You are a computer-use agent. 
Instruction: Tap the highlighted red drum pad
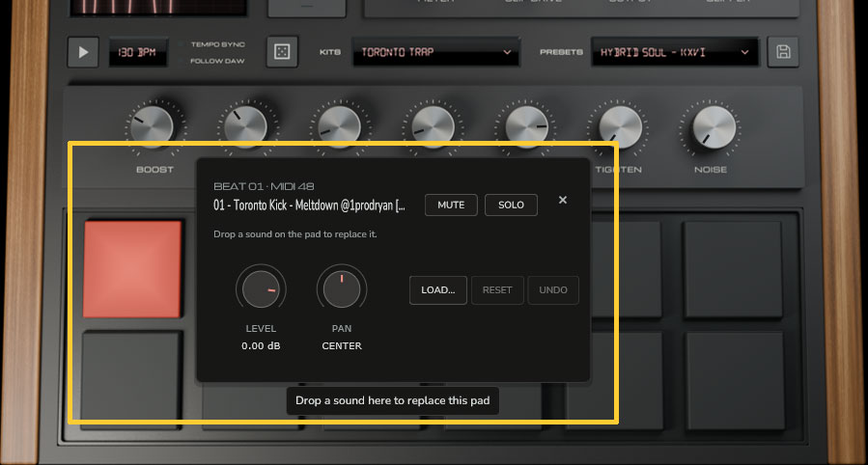pos(132,269)
